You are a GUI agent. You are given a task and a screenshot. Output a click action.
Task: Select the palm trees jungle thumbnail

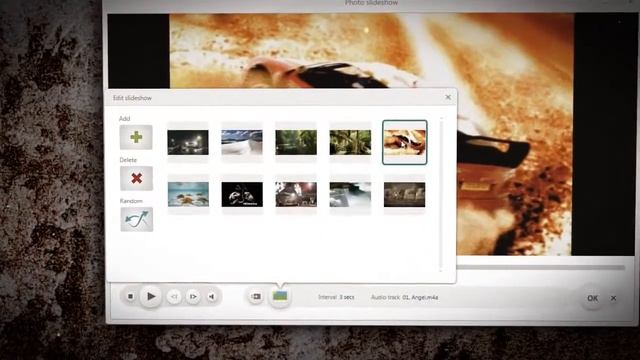350,142
